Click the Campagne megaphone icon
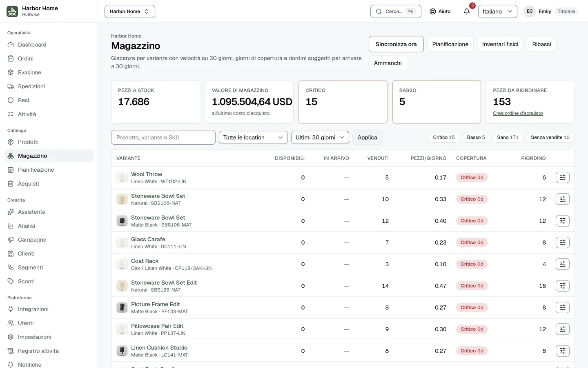Image resolution: width=588 pixels, height=368 pixels. (x=11, y=240)
